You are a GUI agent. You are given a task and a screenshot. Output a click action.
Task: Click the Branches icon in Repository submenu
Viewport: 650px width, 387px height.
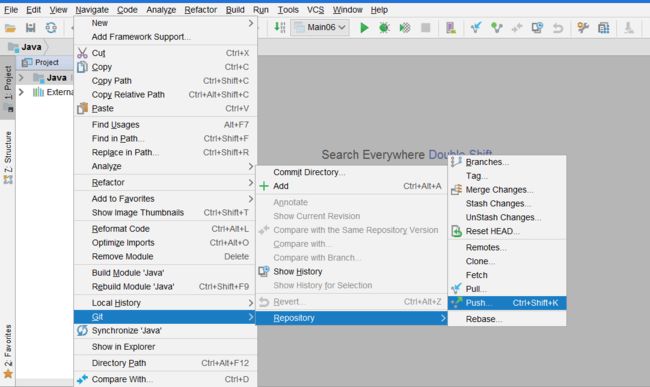(456, 162)
